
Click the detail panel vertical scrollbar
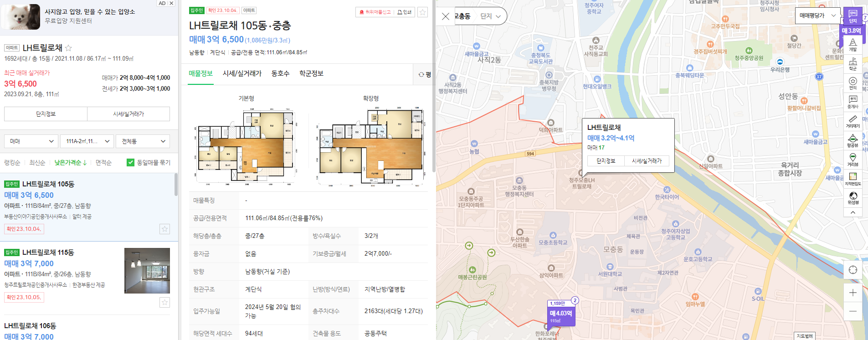434,86
